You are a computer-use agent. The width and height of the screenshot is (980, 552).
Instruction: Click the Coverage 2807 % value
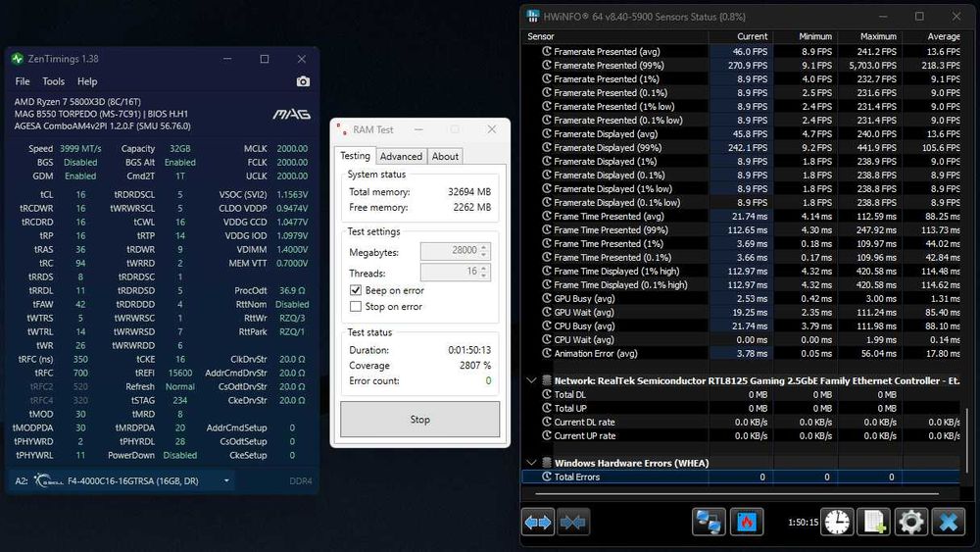[x=475, y=365]
